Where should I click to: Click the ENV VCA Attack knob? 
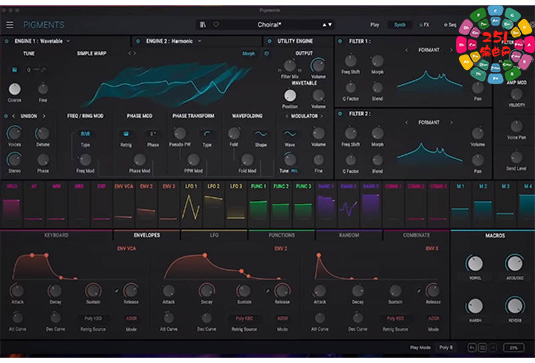coord(17,291)
